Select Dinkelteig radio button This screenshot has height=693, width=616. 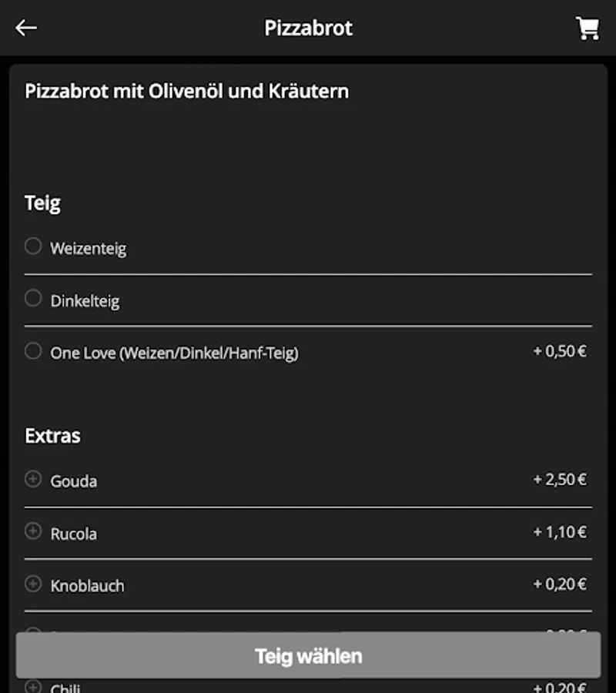(x=32, y=299)
